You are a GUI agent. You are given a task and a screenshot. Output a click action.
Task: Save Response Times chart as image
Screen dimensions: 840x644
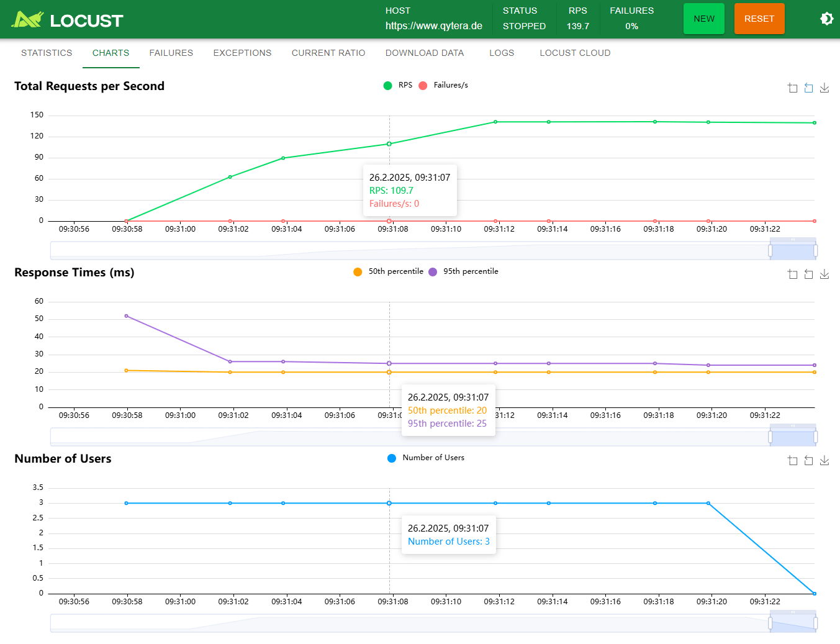coord(824,274)
